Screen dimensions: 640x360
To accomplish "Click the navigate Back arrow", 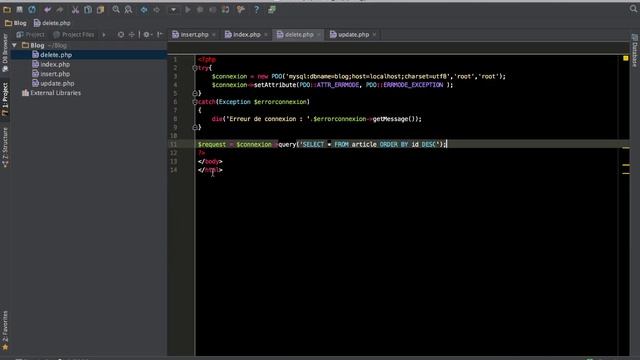I will click(144, 9).
